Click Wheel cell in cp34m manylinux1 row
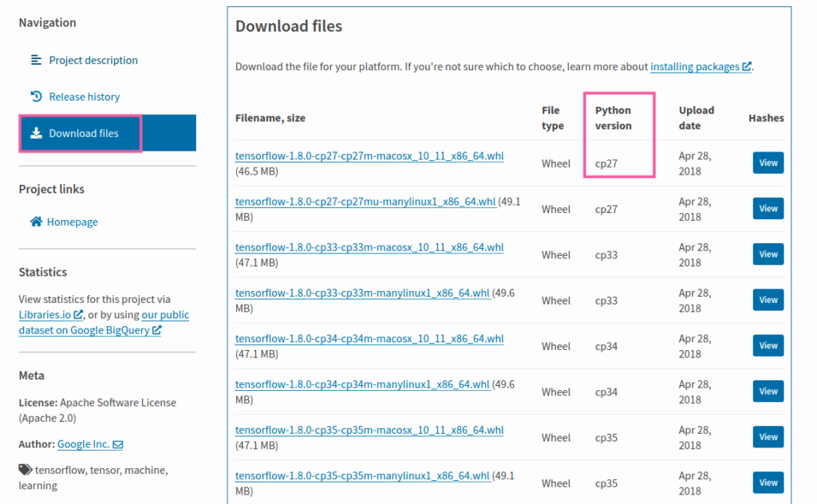 pos(556,392)
